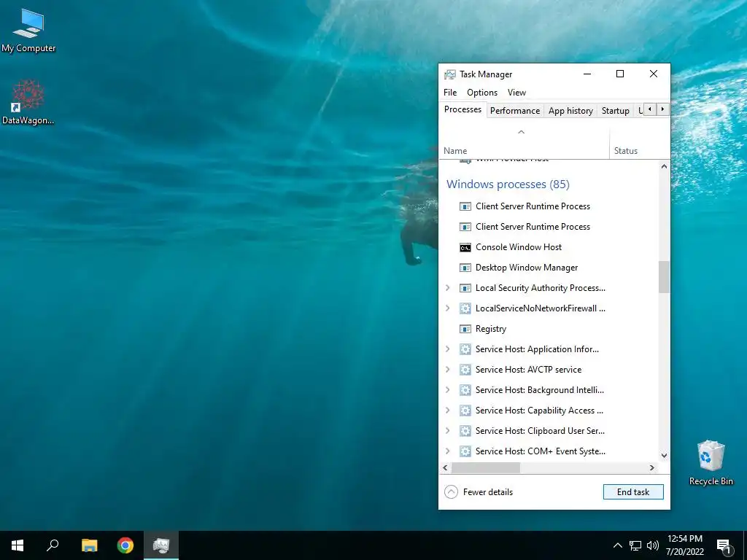The width and height of the screenshot is (747, 560).
Task: Click the Task Manager title bar icon
Action: (x=449, y=74)
